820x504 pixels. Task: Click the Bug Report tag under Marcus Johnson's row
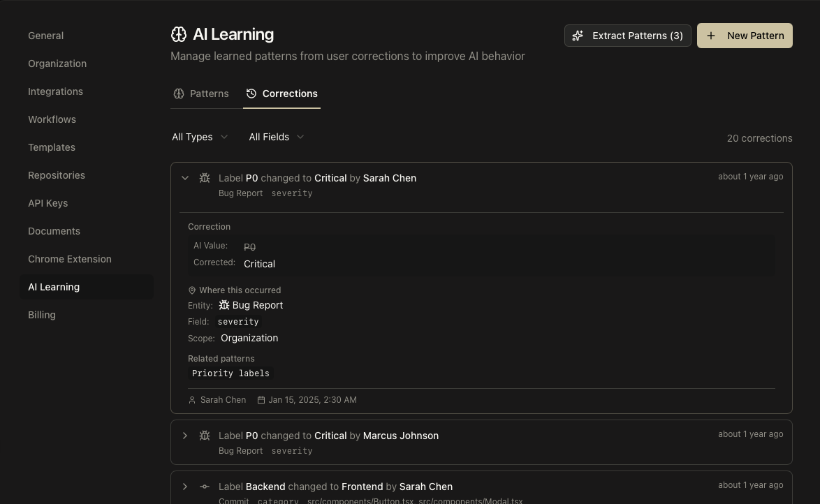(x=240, y=451)
